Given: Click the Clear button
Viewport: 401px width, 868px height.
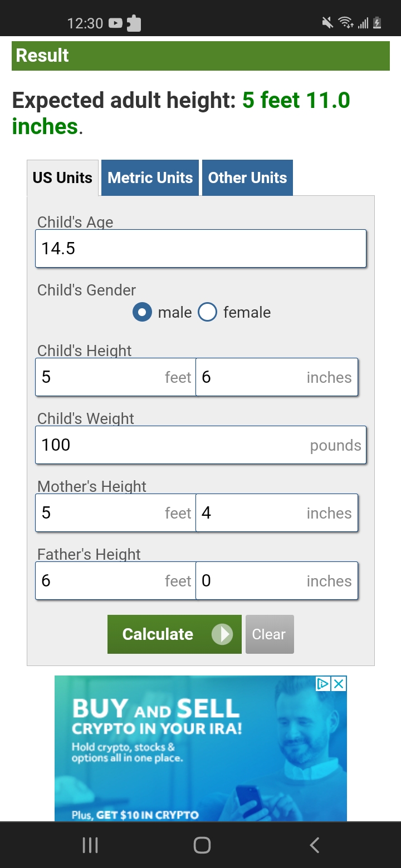Looking at the screenshot, I should pos(270,634).
